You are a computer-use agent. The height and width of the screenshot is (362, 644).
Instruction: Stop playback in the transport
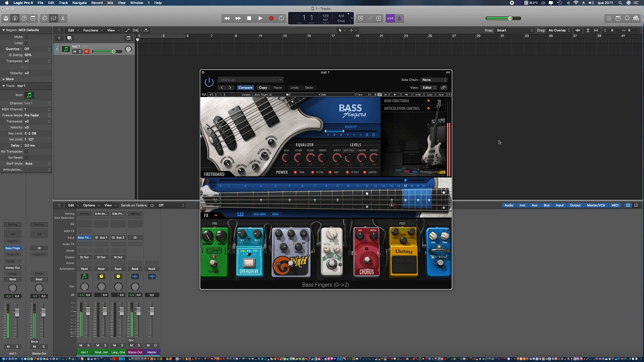coord(249,19)
